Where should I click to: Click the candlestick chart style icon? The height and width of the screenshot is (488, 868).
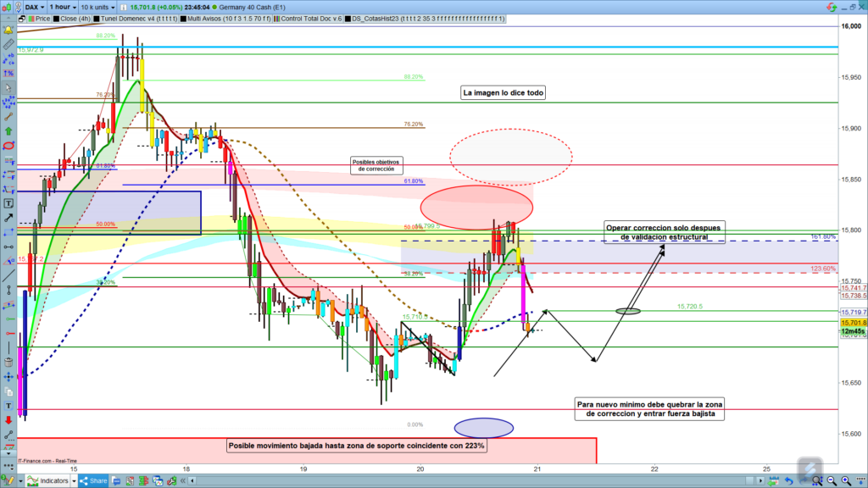[x=9, y=6]
